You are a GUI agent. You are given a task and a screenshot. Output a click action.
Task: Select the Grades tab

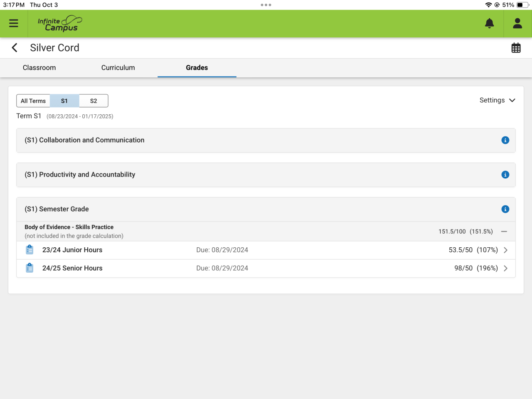tap(197, 68)
